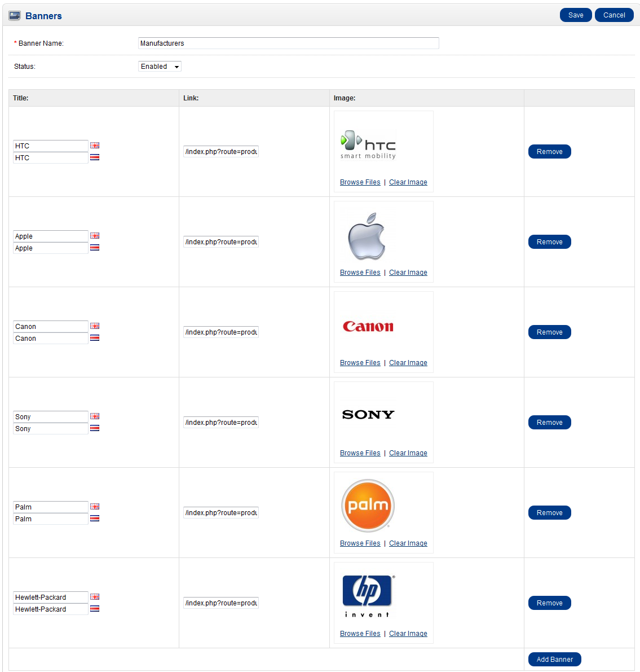Save the banner settings
The height and width of the screenshot is (672, 640).
[x=576, y=15]
